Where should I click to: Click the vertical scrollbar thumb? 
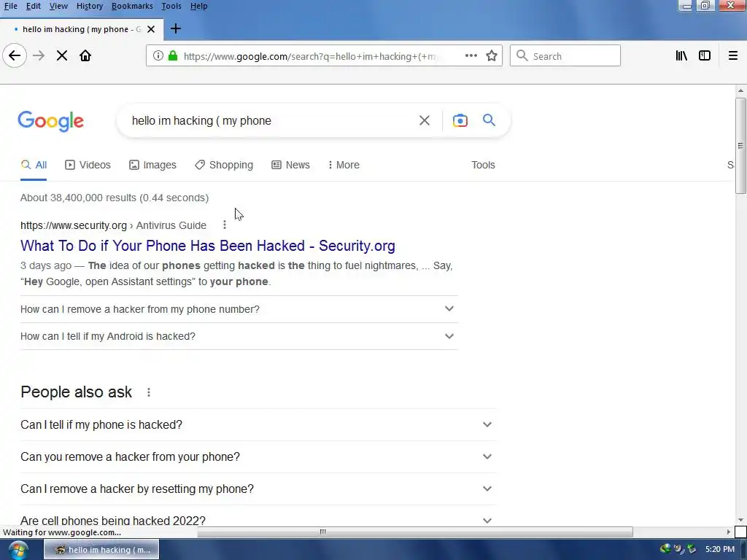(740, 146)
